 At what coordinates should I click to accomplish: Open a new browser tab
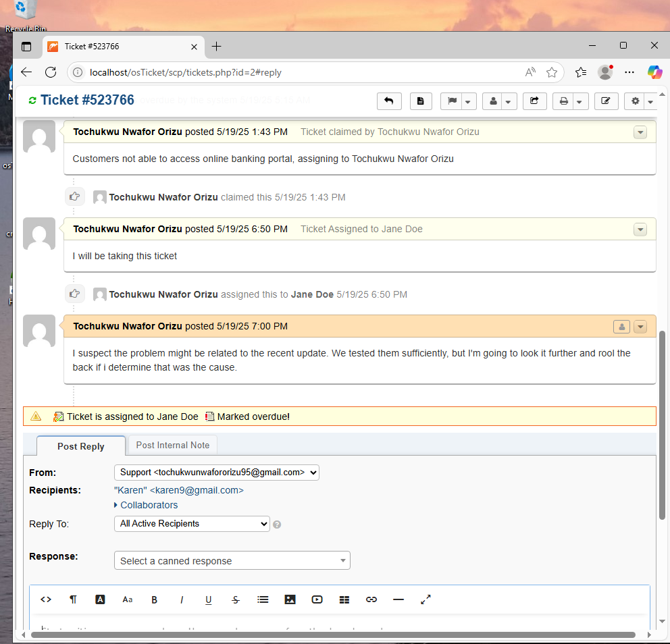216,46
